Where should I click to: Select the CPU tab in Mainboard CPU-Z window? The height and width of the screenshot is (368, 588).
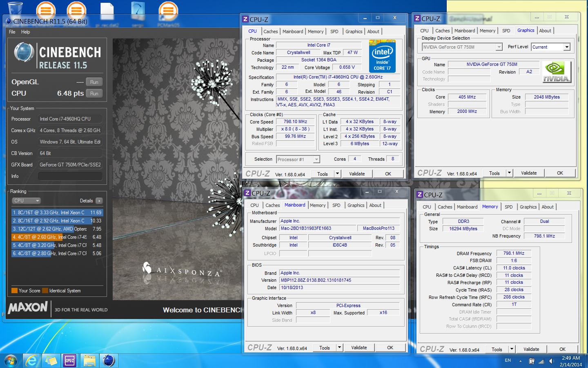[255, 205]
